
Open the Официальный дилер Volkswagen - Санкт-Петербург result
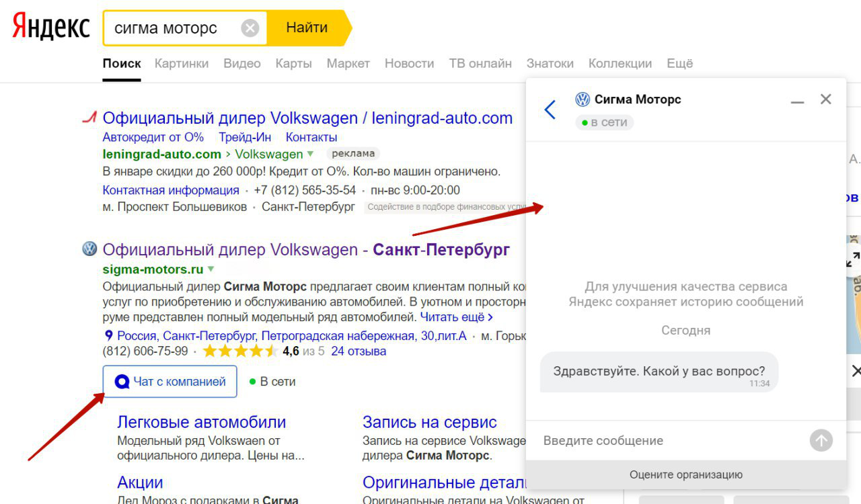(306, 250)
